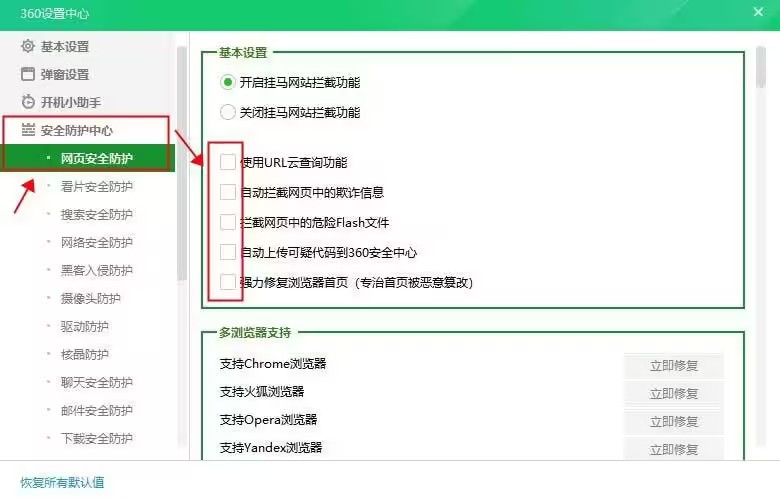780x500 pixels.
Task: Click the 支持Opera浏览器 label
Action: 268,419
